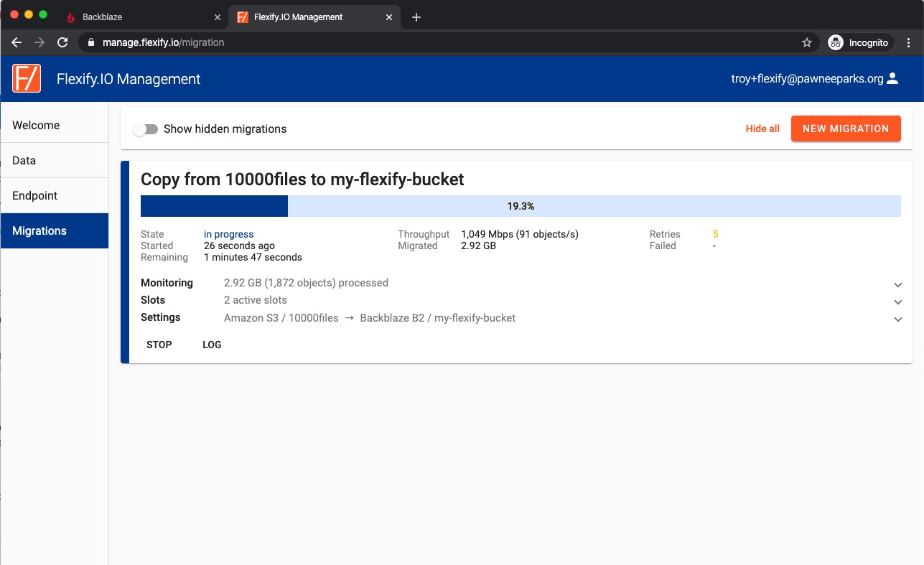Screen dimensions: 924x565
Task: Click the Hide all link
Action: click(762, 129)
